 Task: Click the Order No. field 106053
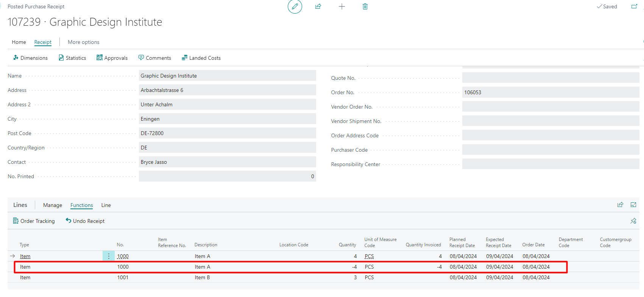coord(550,92)
